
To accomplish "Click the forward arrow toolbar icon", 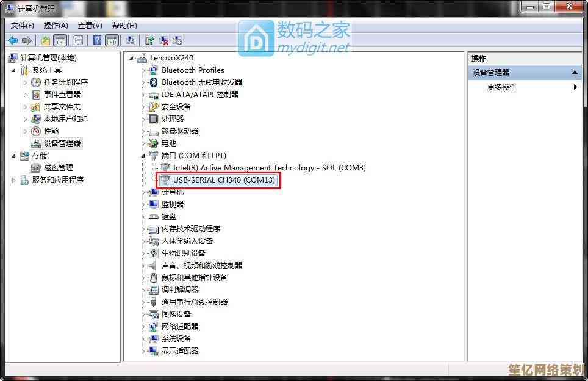I will 27,40.
